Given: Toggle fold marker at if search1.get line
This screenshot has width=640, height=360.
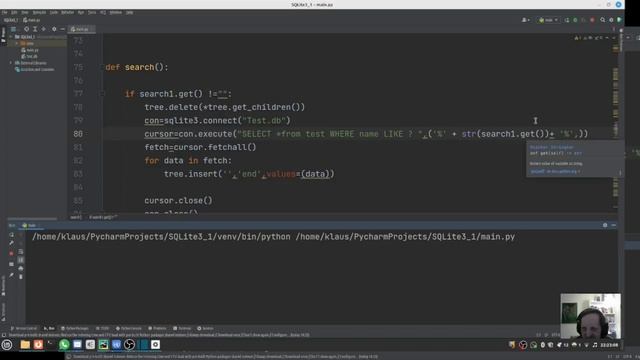Looking at the screenshot, I should 102,94.
